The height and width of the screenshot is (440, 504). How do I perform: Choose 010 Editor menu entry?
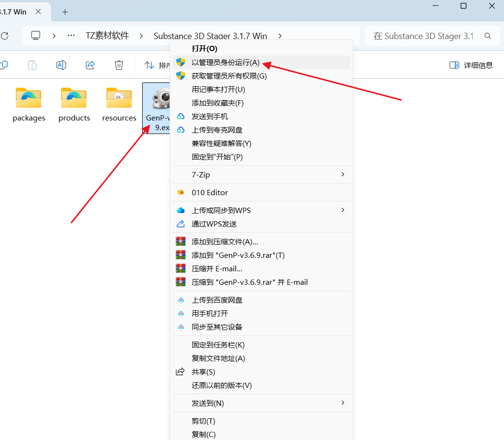point(261,192)
